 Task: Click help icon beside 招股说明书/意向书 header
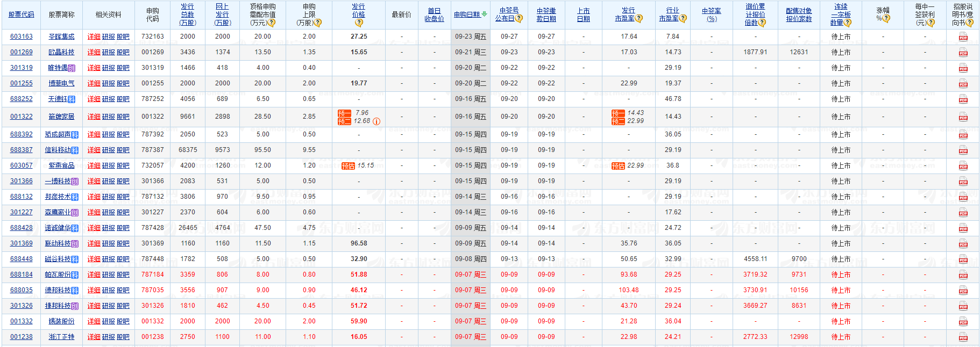coord(970,23)
